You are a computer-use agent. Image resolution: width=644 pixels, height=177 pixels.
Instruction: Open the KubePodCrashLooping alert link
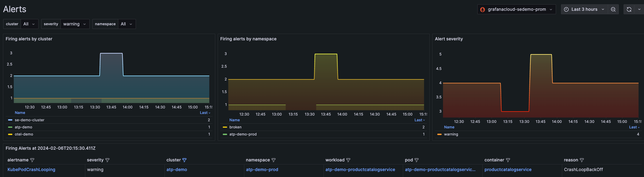[31, 169]
